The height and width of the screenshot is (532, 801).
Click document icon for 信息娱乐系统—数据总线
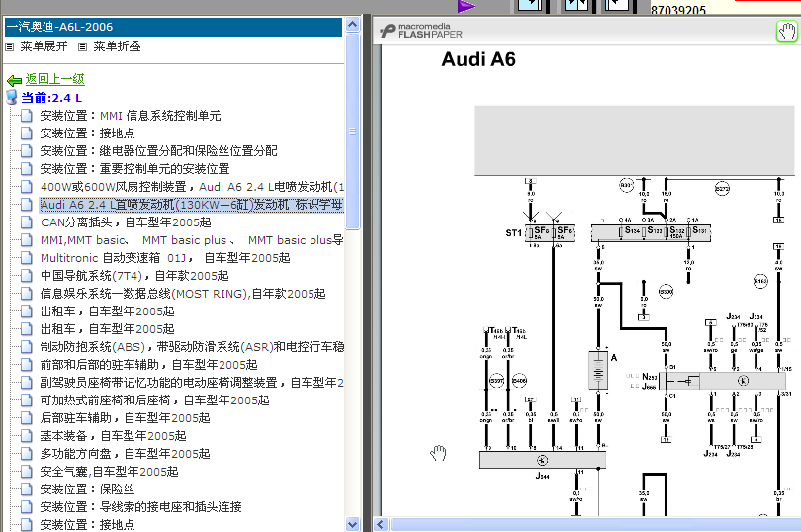[27, 294]
